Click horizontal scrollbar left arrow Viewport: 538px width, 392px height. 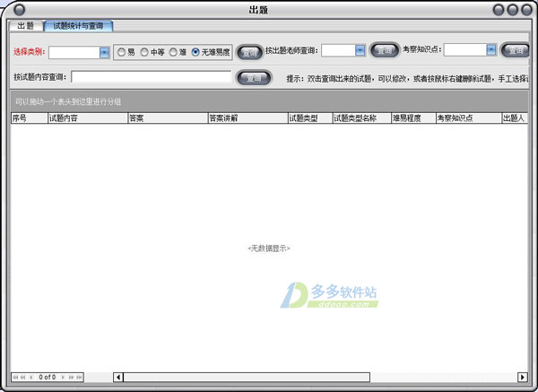118,377
